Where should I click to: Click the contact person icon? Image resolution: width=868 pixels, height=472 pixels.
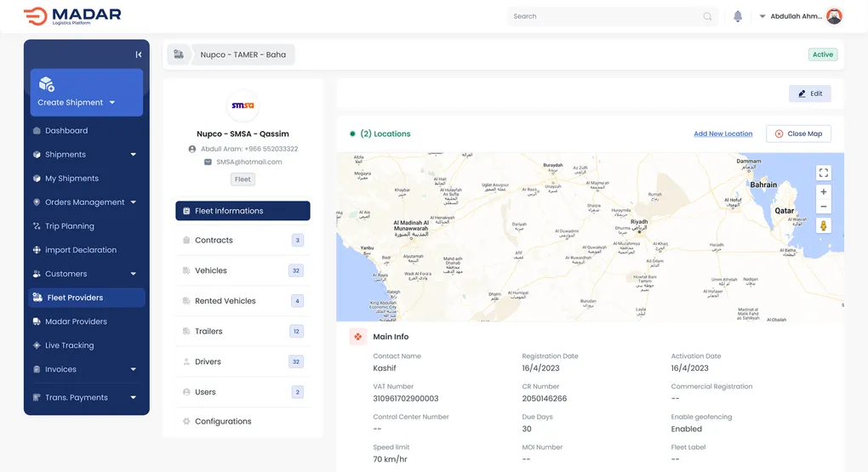click(x=192, y=149)
